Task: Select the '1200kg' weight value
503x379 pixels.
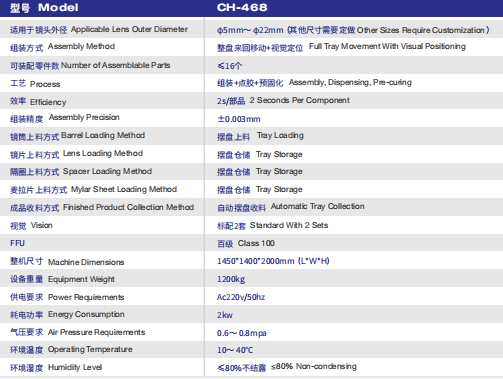Action: 231,279
